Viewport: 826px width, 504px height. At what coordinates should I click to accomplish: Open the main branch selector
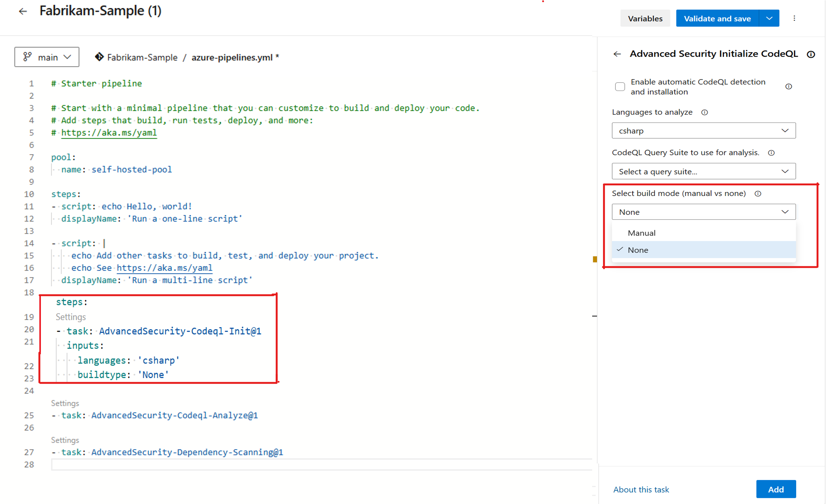[x=47, y=57]
